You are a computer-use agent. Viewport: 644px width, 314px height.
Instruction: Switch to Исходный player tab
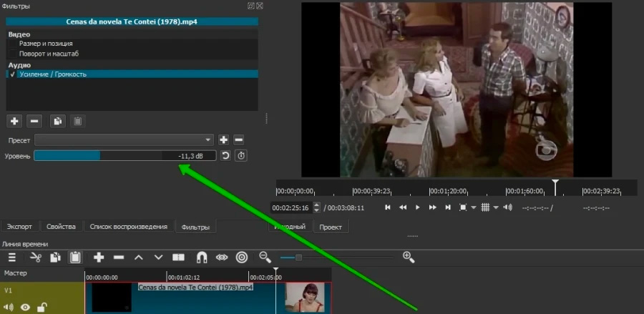click(x=291, y=227)
